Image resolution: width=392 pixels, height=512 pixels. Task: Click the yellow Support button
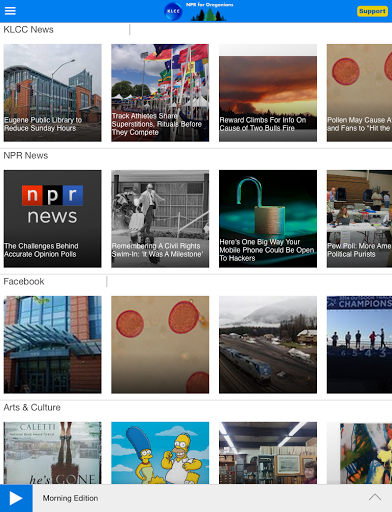(x=372, y=11)
